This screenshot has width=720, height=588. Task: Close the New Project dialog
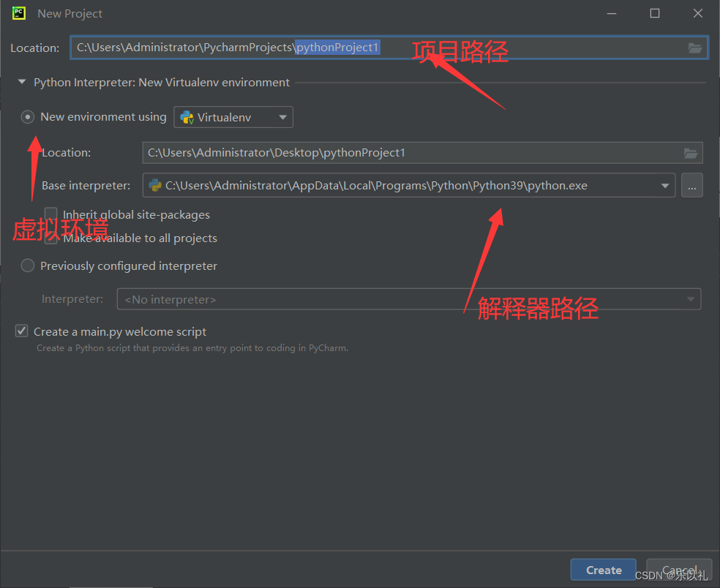[x=698, y=14]
